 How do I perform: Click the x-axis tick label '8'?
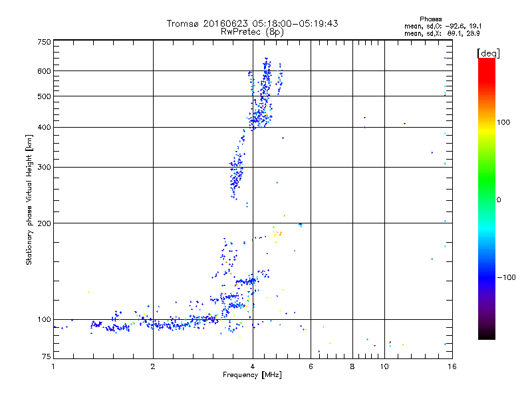coord(352,366)
